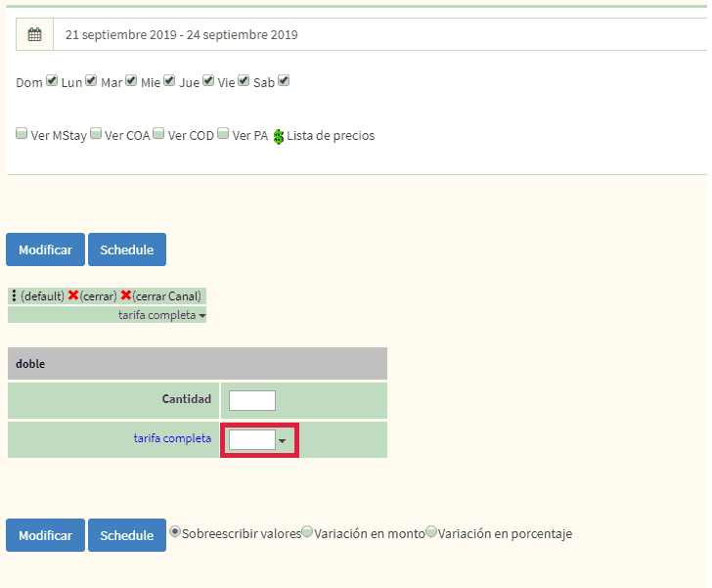Click the red X next to cerrar
The image size is (712, 588).
pos(73,295)
